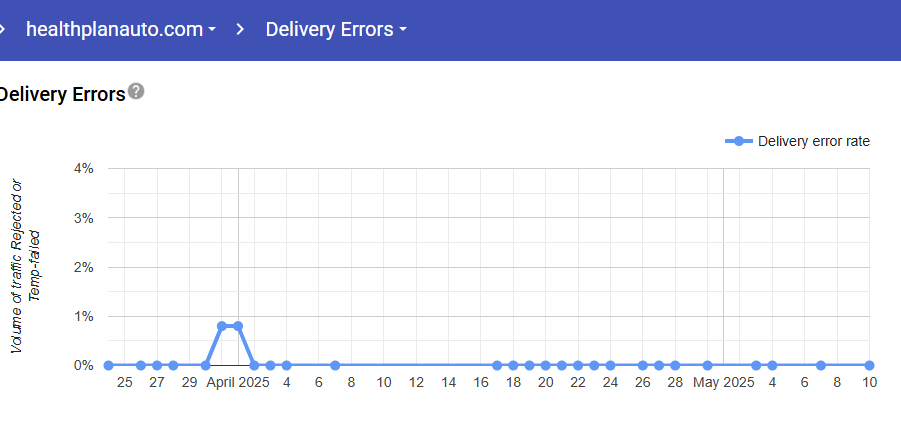
Task: Click the blue legend marker icon
Action: [x=738, y=141]
